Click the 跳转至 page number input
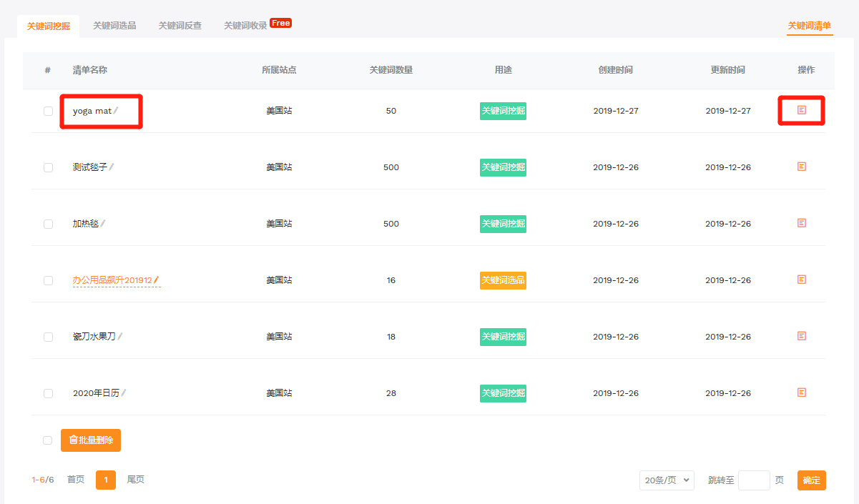 (x=754, y=480)
